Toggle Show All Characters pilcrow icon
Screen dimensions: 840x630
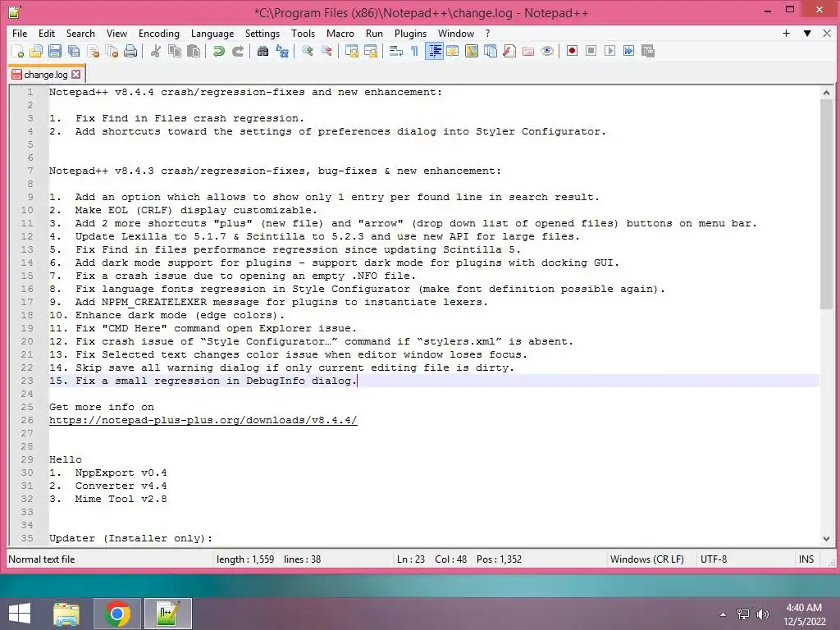click(414, 51)
